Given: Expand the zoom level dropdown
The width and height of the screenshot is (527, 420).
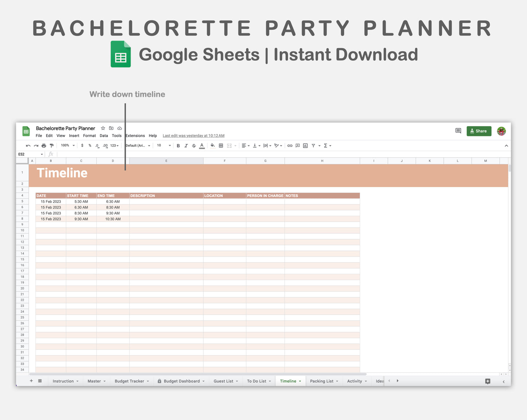Looking at the screenshot, I should point(67,145).
